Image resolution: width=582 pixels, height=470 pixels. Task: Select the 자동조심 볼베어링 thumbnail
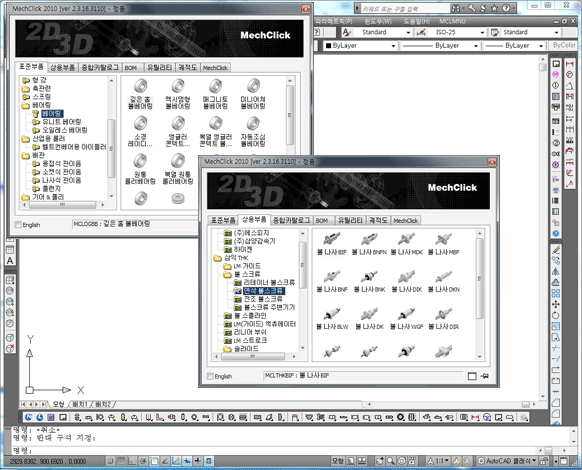pos(253,131)
